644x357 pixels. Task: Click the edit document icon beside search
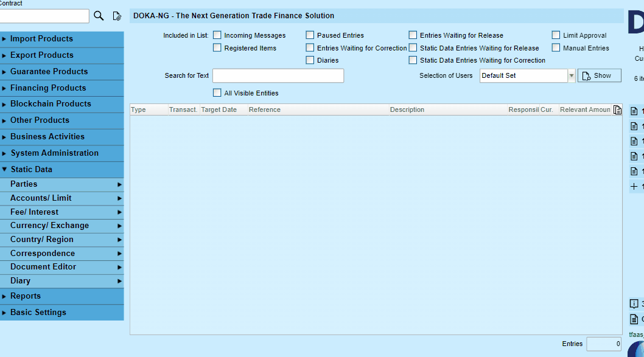[x=117, y=16]
